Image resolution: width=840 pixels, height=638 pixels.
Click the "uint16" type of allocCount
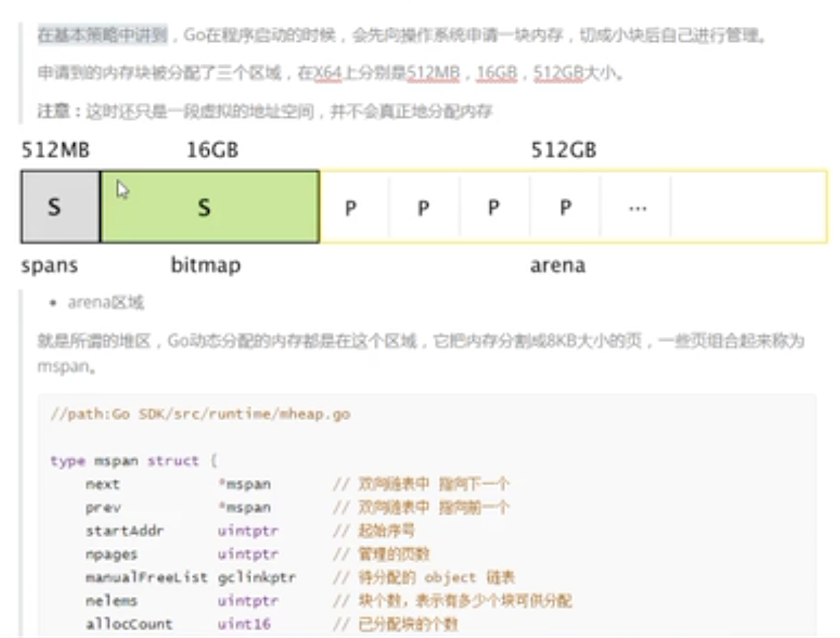(244, 624)
